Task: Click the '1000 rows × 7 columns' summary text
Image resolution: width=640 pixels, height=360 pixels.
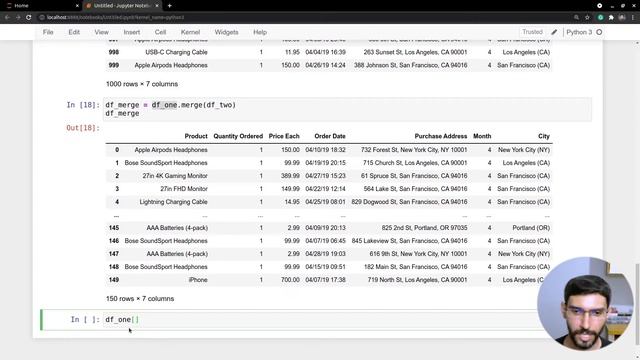Action: tap(142, 84)
